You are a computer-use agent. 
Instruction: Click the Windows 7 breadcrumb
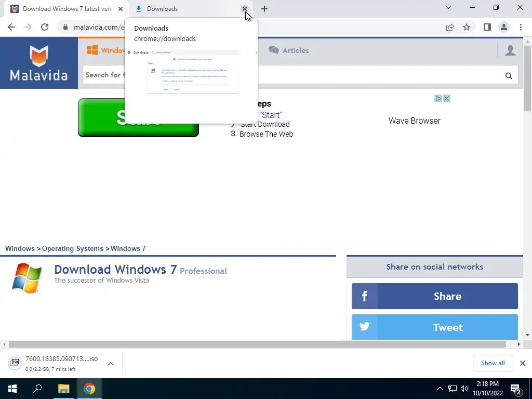click(x=128, y=248)
